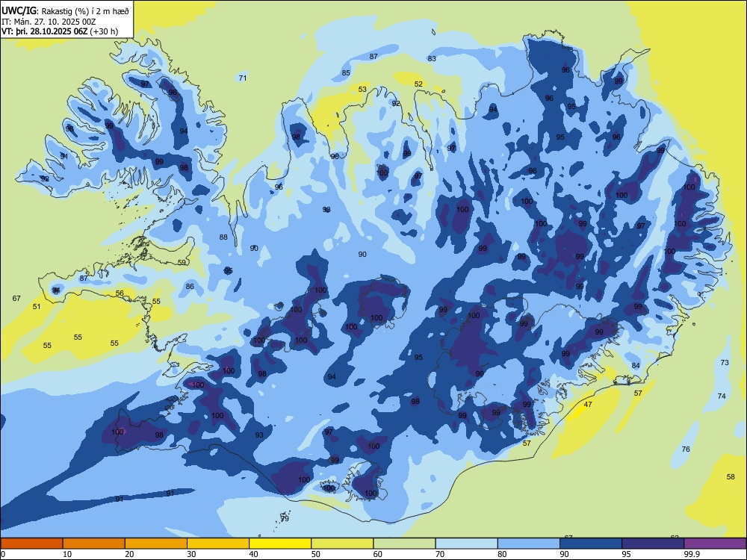Click the '73' humidity value over the sea

(725, 363)
